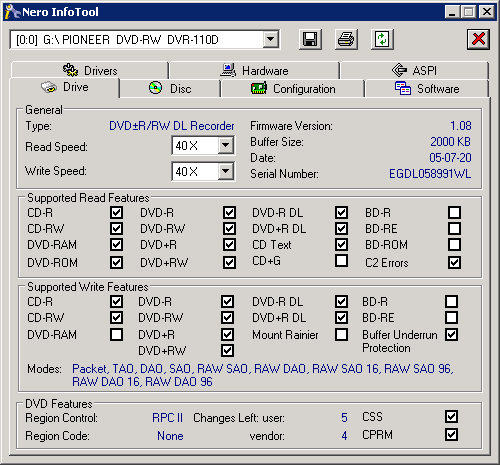Toggle C2 Errors checkbox
The height and width of the screenshot is (465, 500).
click(454, 262)
